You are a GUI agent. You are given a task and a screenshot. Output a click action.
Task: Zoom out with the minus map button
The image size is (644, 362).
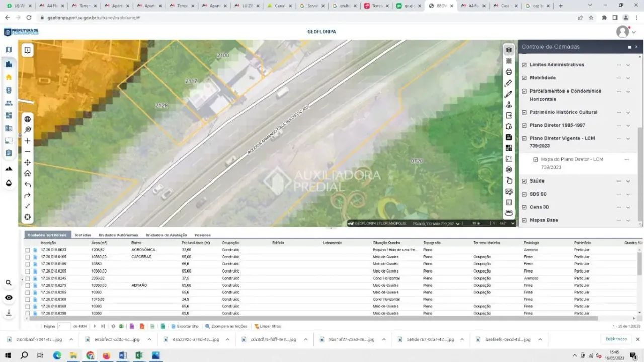coord(28,152)
